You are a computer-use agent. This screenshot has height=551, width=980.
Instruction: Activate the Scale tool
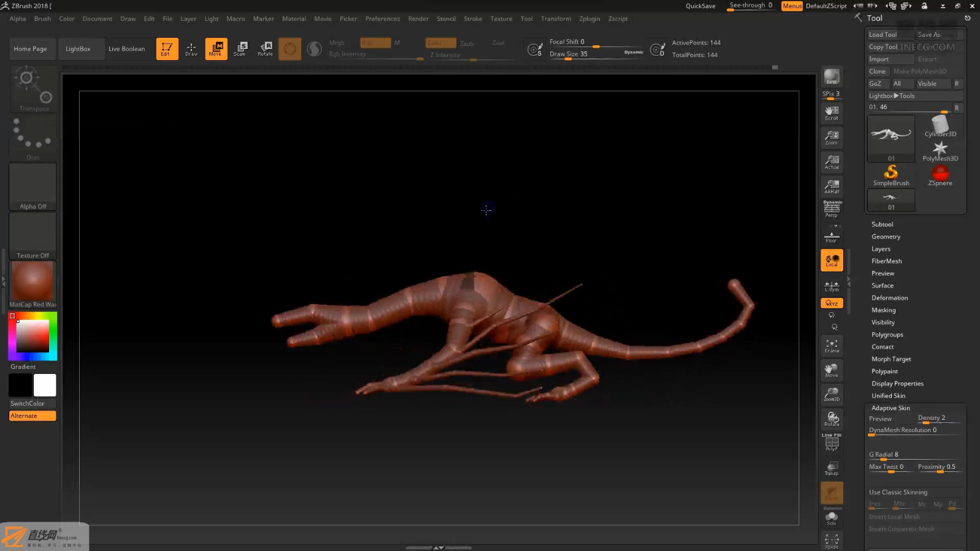coord(240,49)
